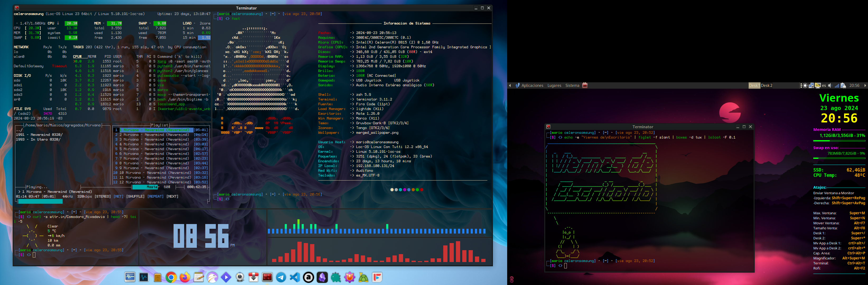The width and height of the screenshot is (868, 285).
Task: Click the panel clock showing 20:56
Action: point(854,85)
